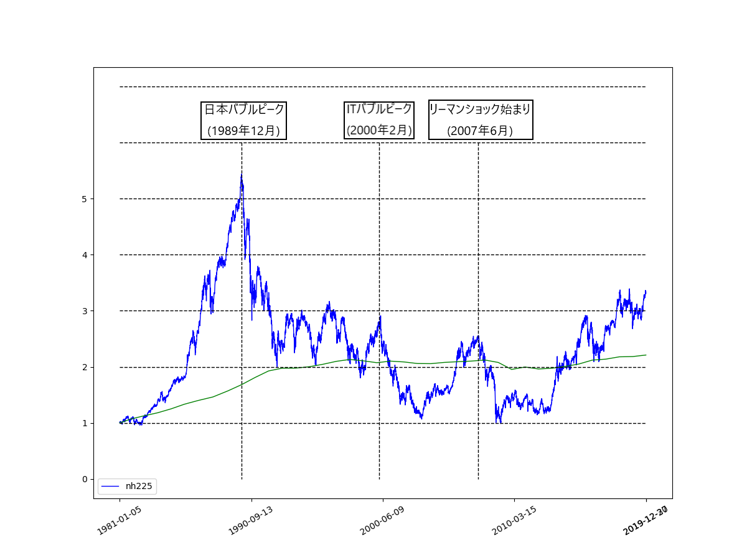Click x-axis date 2010-03-15
This screenshot has width=747, height=560.
click(x=514, y=521)
